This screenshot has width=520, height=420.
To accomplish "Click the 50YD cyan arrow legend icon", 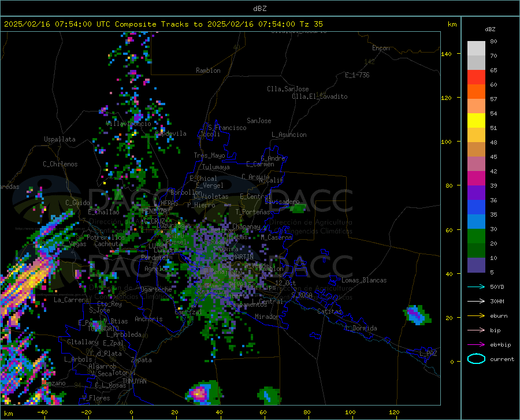I will click(x=476, y=287).
